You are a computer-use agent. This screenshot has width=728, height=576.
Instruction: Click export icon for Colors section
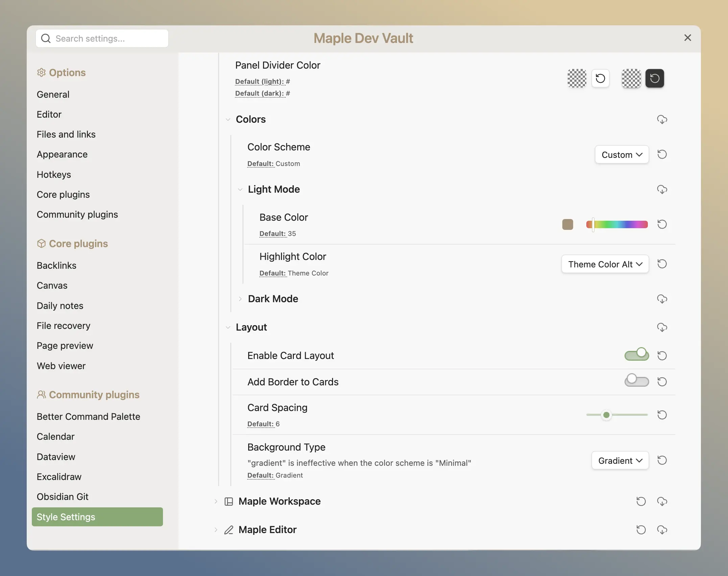click(x=662, y=119)
